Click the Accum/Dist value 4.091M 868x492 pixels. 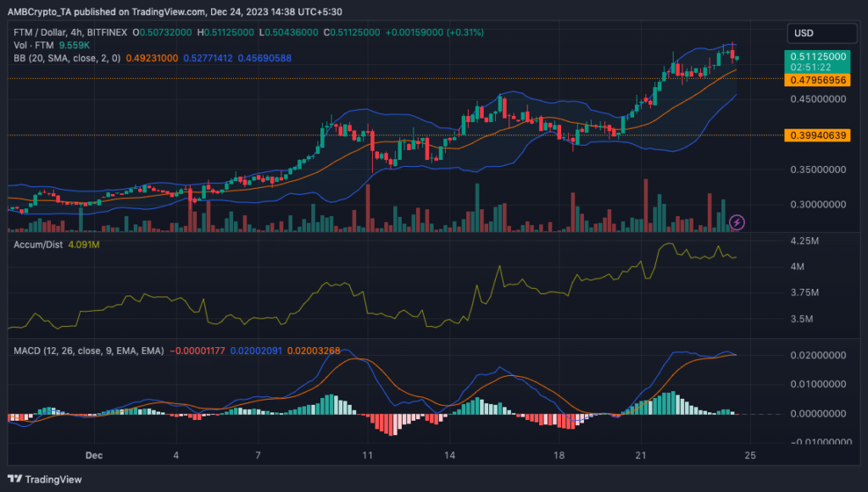click(84, 245)
